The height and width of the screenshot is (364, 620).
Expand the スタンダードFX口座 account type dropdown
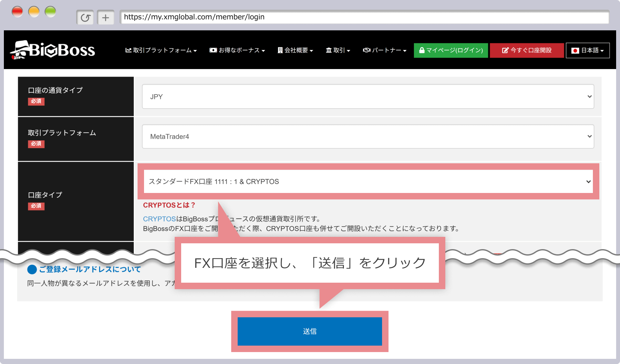coord(368,181)
